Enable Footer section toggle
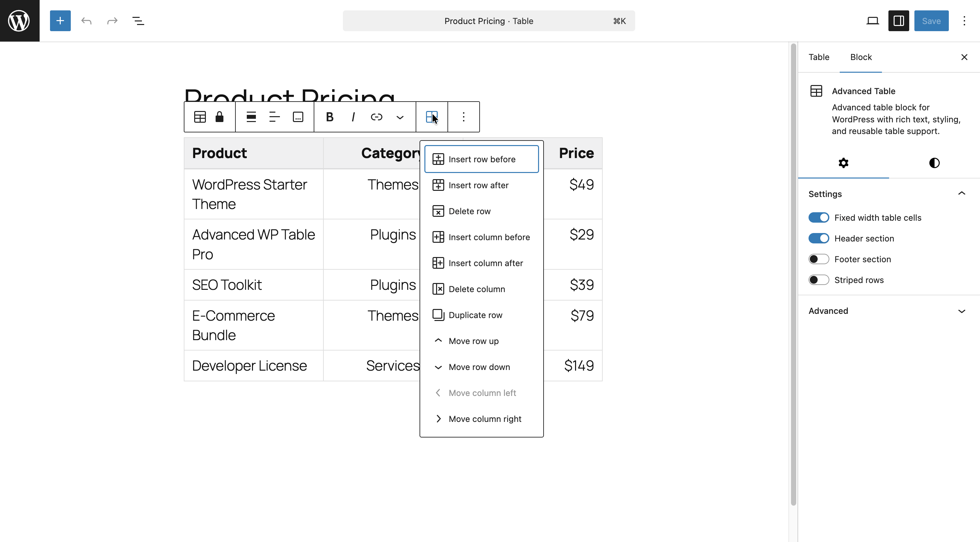980x542 pixels. click(x=819, y=259)
